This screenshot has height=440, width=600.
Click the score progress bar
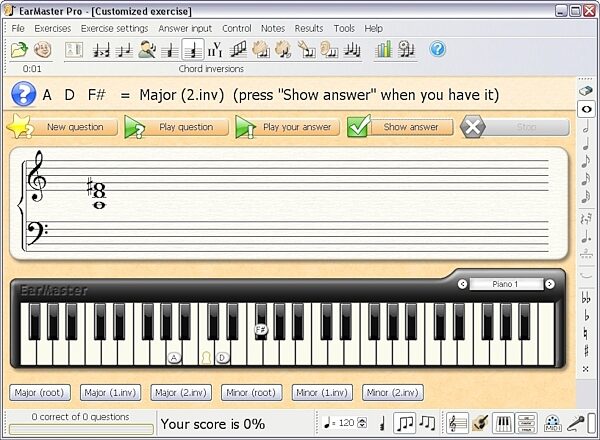click(81, 429)
